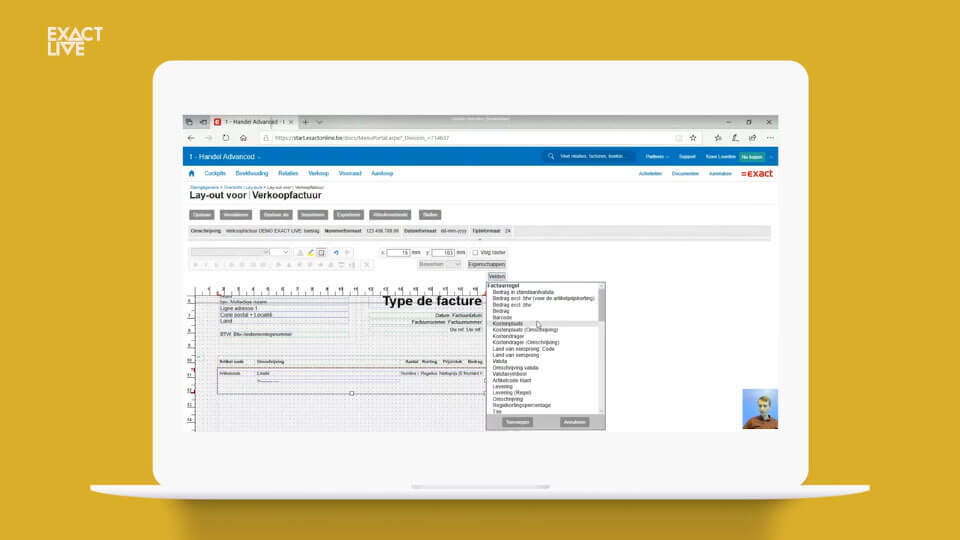Click the search magnifier icon
The image size is (960, 540).
[x=550, y=157]
